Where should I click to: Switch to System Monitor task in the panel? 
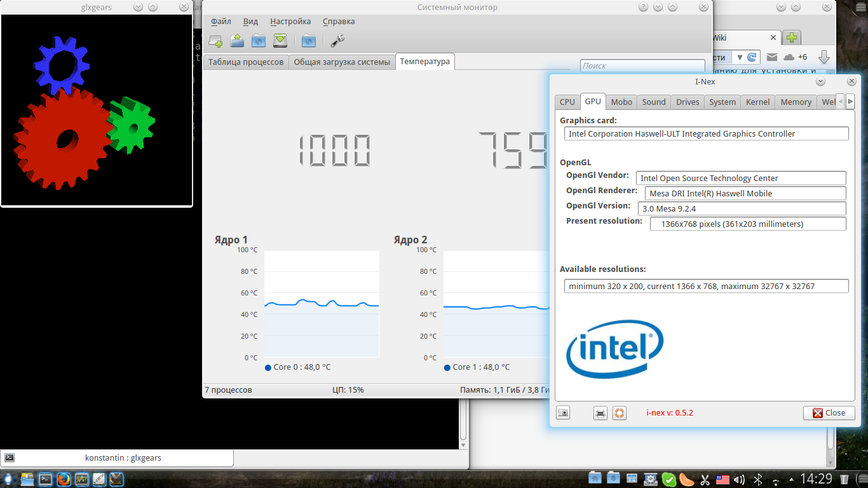pyautogui.click(x=81, y=479)
